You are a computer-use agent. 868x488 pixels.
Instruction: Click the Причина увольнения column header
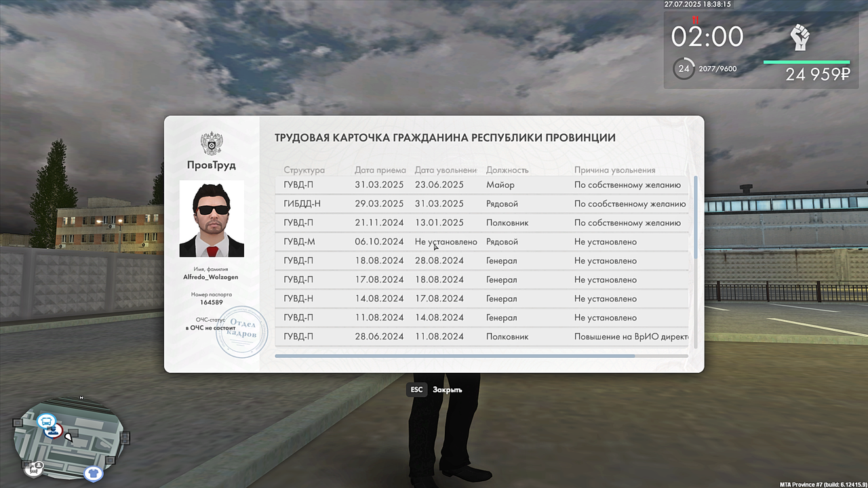(x=615, y=170)
